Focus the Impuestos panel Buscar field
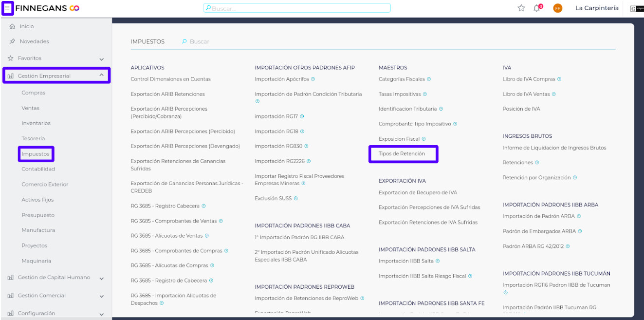 [200, 41]
